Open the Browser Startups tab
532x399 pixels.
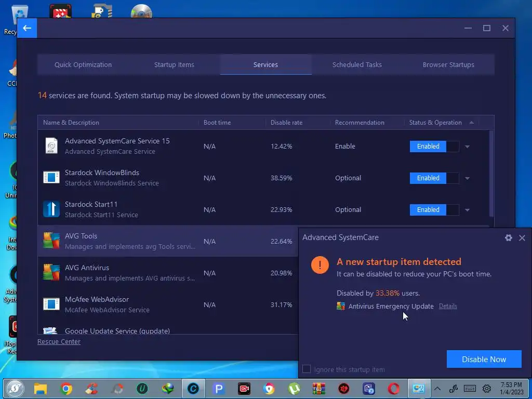[x=448, y=64]
